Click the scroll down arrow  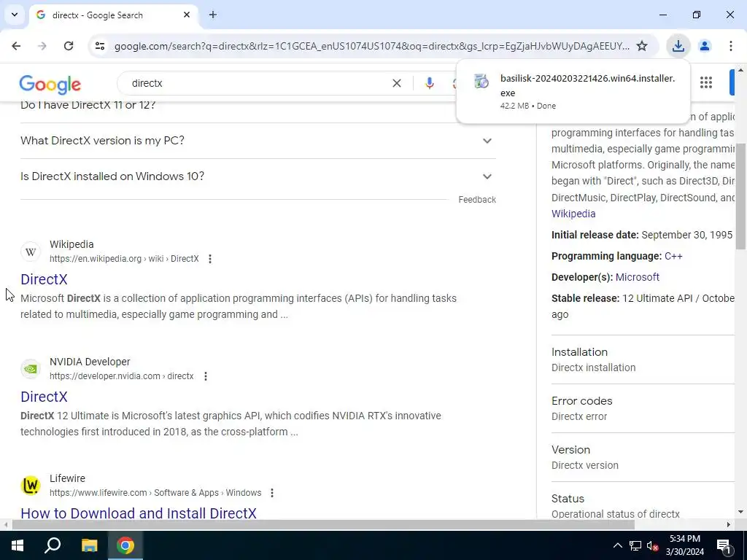click(x=741, y=513)
